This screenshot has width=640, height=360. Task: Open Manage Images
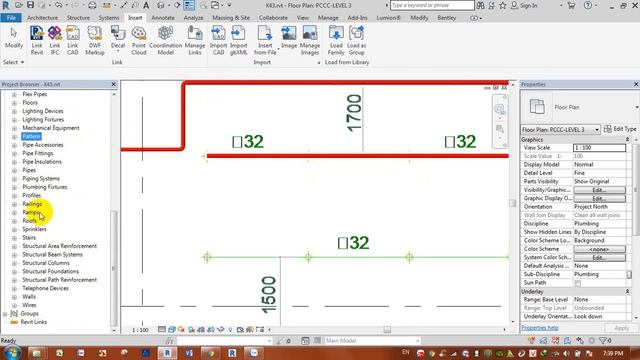[310, 40]
